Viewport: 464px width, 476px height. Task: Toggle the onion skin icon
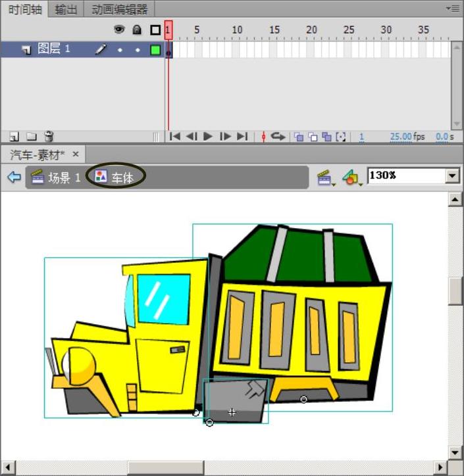click(x=299, y=137)
